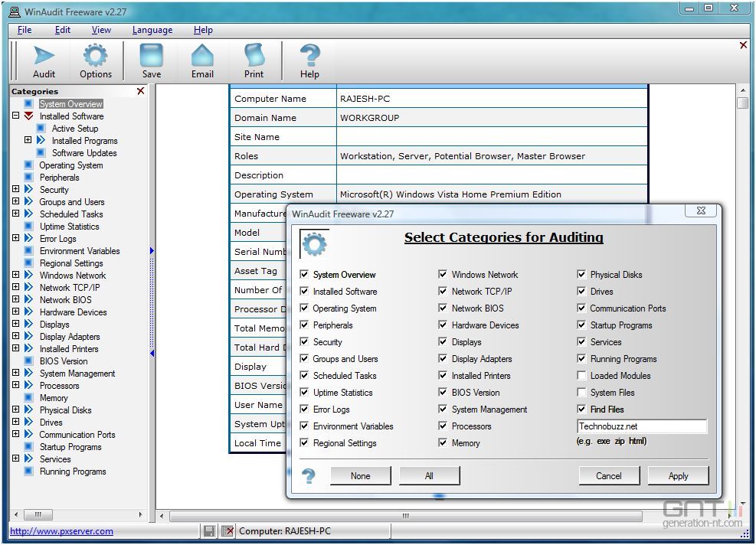The width and height of the screenshot is (756, 545).
Task: Close the Select Categories dialog
Action: pos(702,210)
